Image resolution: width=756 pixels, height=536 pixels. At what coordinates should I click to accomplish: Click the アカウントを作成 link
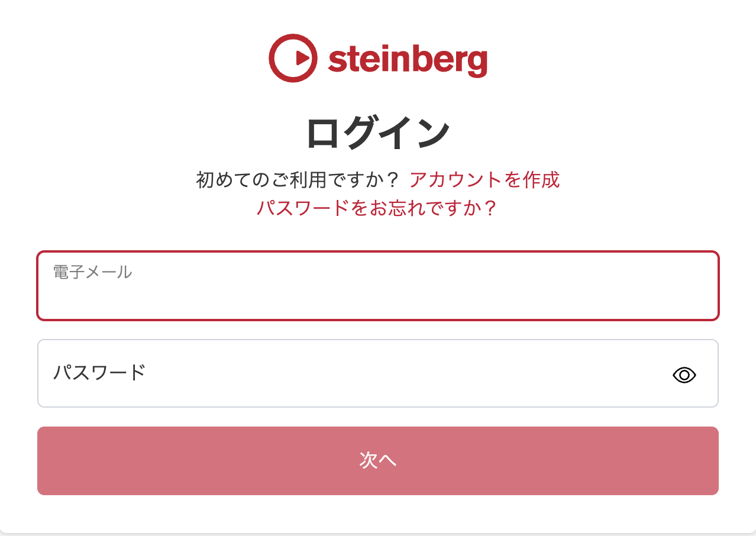click(484, 179)
